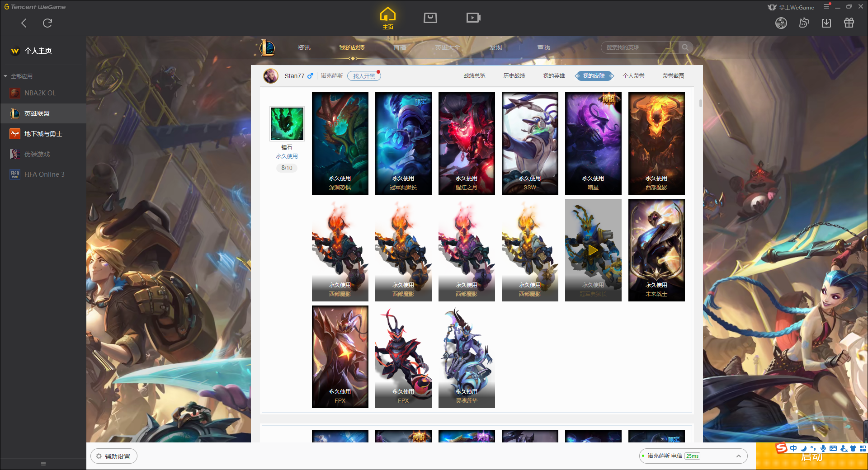Screen dimensions: 868x470
Task: Go back with the left arrow
Action: tap(24, 23)
